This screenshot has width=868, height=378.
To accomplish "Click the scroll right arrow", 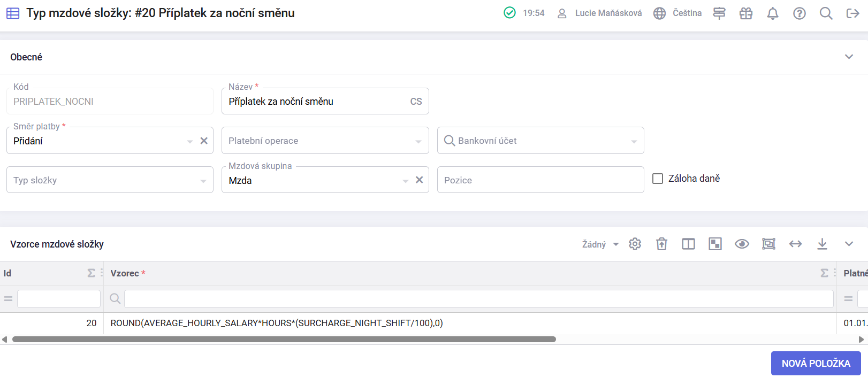I will 861,340.
